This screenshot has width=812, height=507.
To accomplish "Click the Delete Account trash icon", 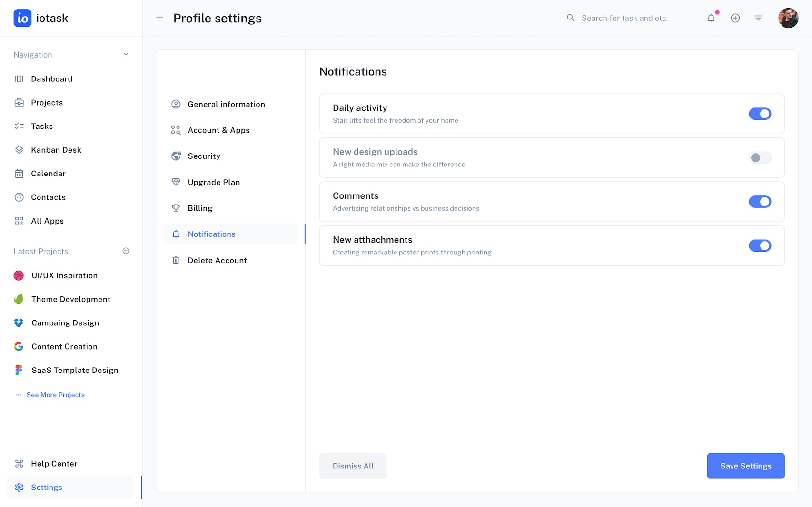I will click(176, 260).
